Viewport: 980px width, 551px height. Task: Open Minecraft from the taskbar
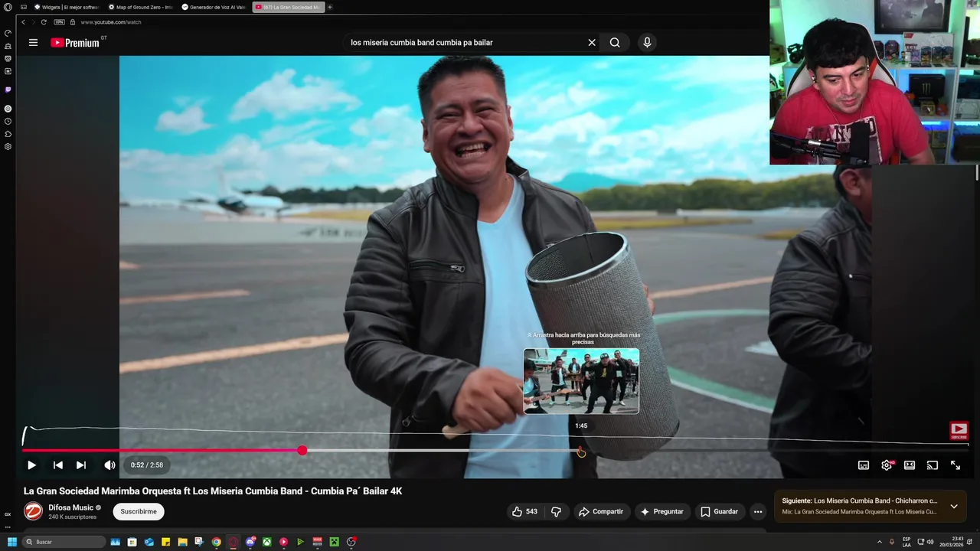point(335,542)
